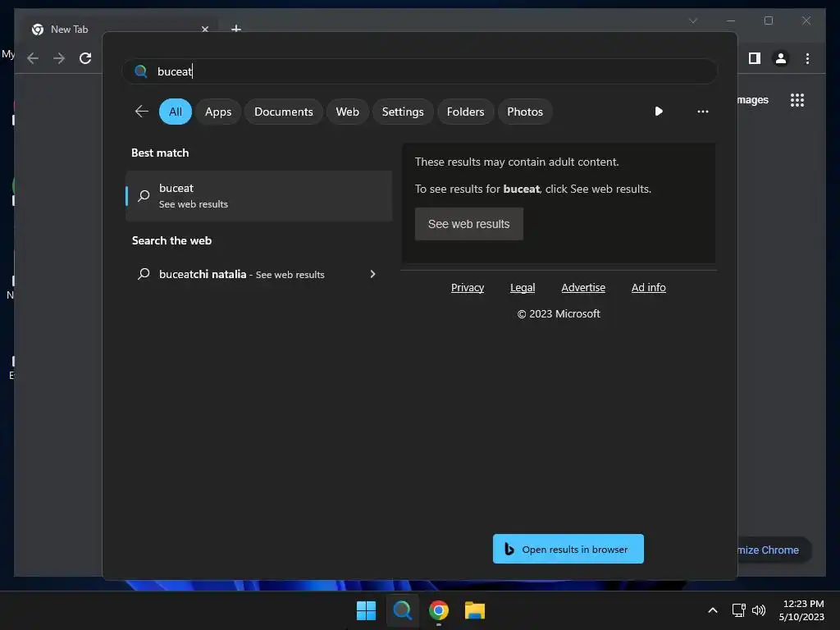Open the Advertise link
Viewport: 840px width, 630px height.
tap(583, 288)
